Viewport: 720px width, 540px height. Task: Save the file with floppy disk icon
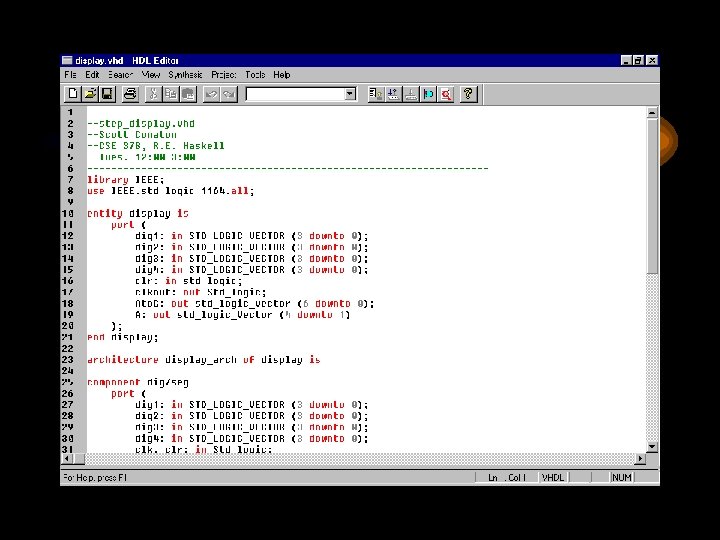coord(107,94)
